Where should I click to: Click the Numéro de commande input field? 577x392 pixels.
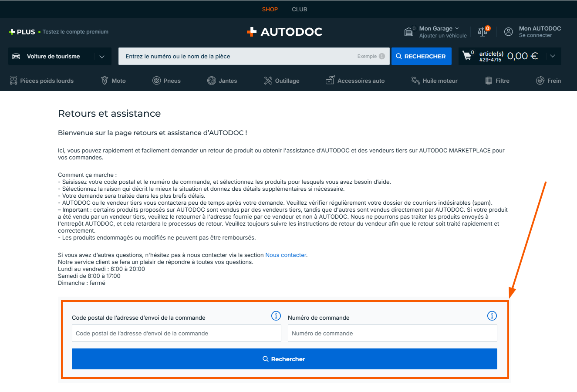(392, 333)
